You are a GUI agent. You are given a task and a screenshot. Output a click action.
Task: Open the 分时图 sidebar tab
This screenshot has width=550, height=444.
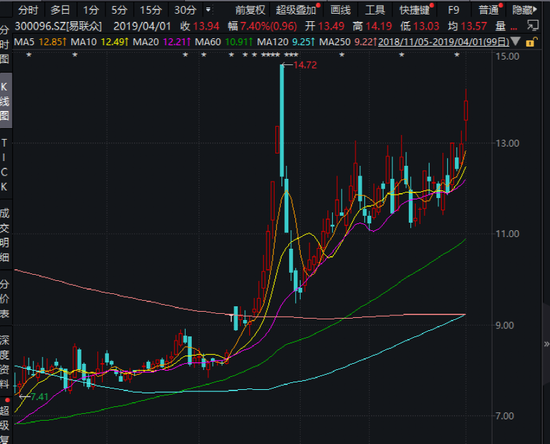coord(5,44)
